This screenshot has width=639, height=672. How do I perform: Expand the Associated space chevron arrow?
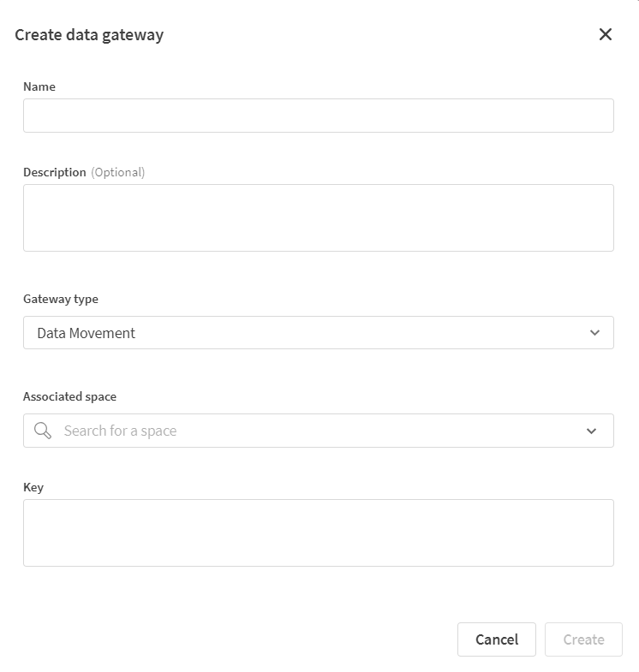pos(592,431)
